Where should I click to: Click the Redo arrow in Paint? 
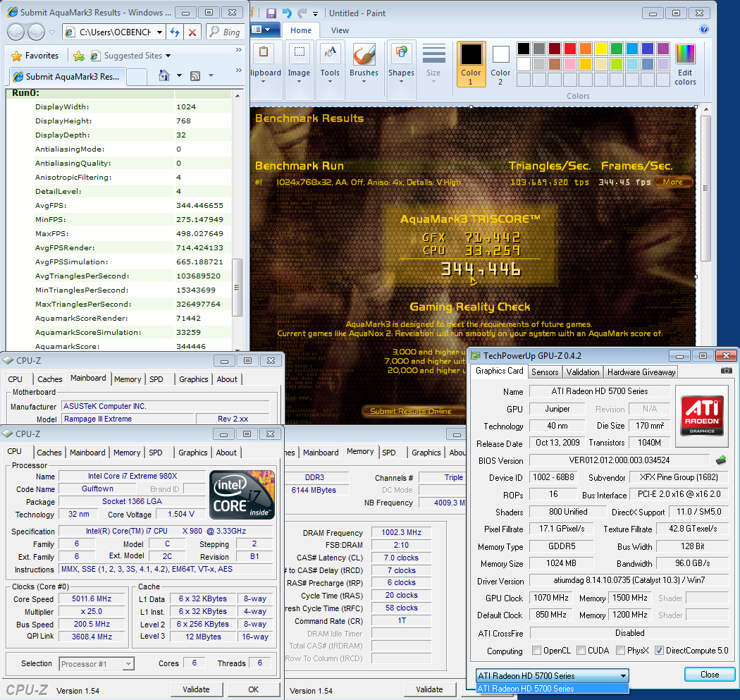[x=302, y=13]
